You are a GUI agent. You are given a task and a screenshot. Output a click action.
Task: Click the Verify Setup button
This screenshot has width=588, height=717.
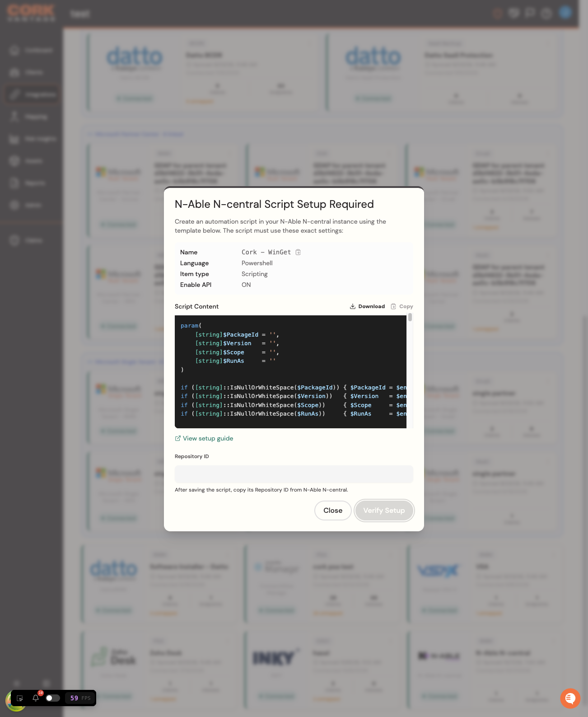[x=384, y=511]
